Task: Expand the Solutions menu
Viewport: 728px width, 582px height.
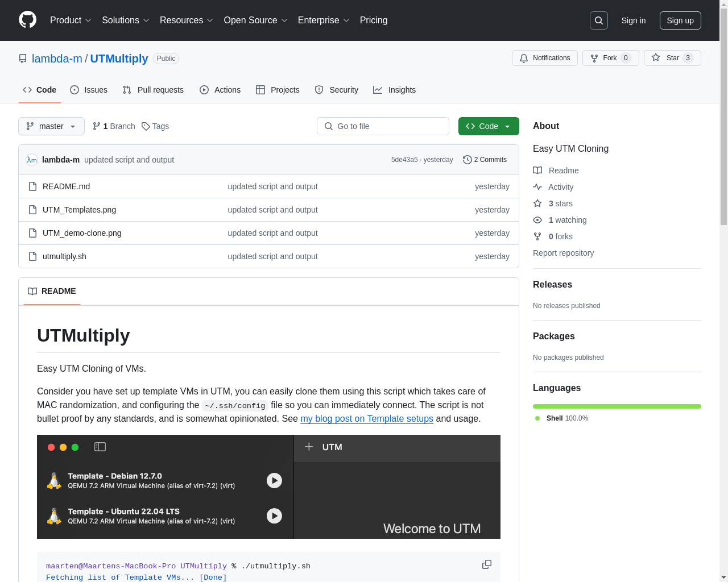Action: [126, 20]
